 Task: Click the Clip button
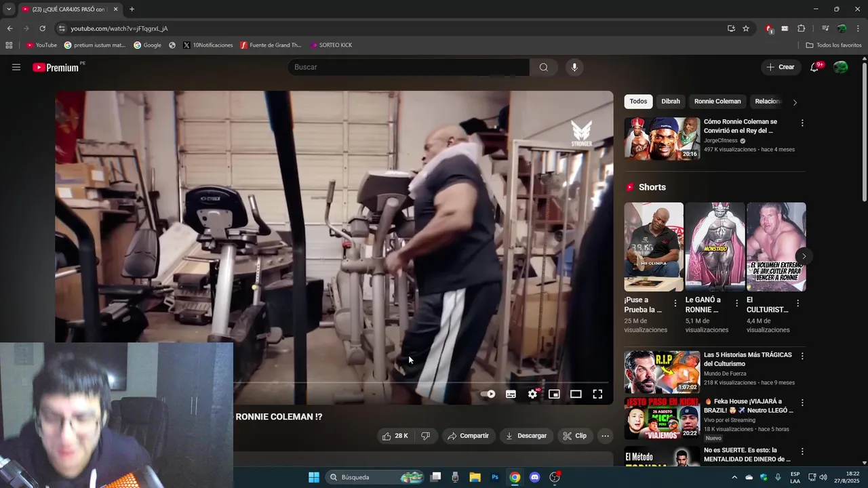(x=574, y=436)
